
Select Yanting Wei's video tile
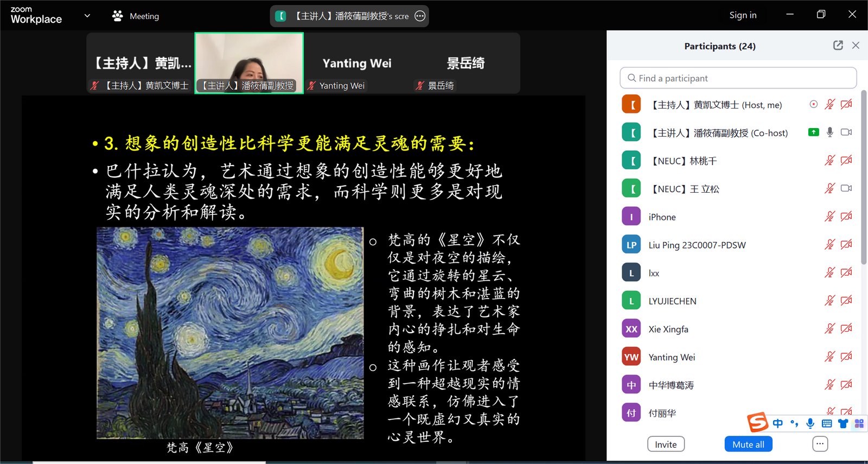click(357, 63)
